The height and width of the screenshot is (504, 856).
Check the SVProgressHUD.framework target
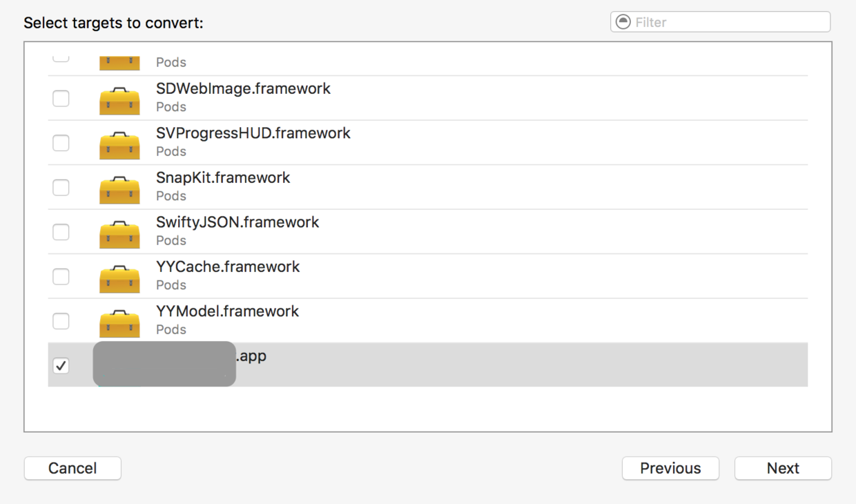click(61, 143)
